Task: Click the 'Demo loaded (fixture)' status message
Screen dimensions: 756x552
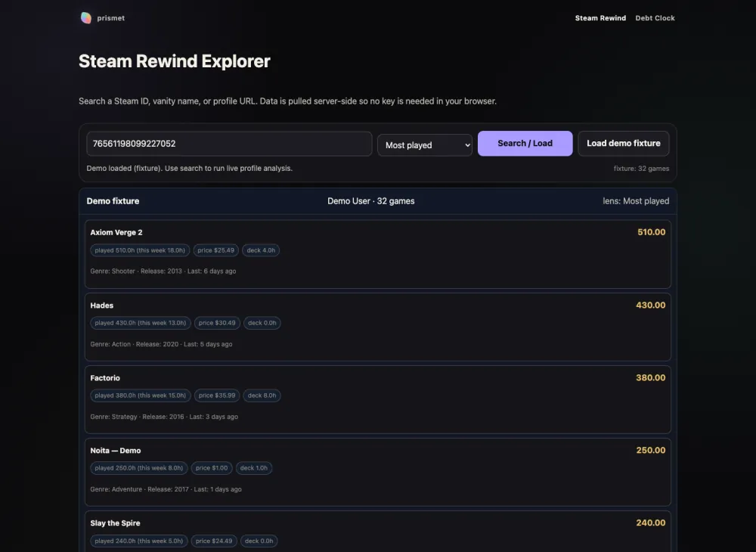Action: click(x=190, y=169)
